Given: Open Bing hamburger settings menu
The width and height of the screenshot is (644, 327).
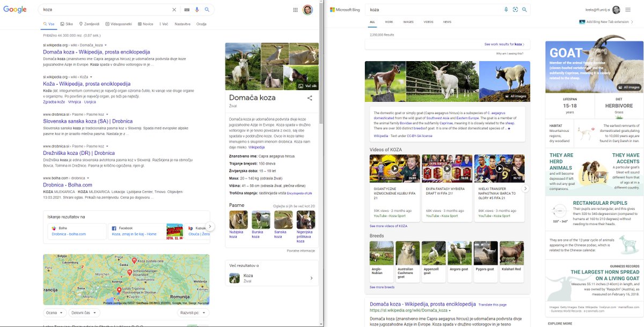Looking at the screenshot, I should [628, 10].
